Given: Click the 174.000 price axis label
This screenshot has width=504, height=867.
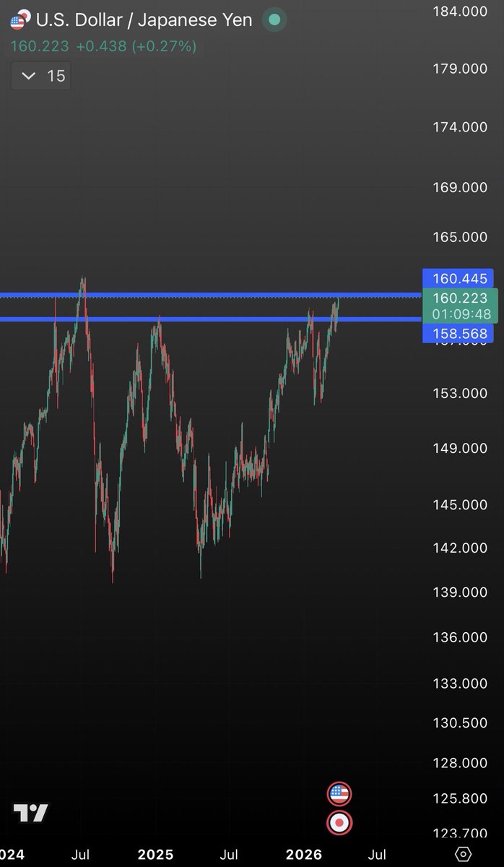Looking at the screenshot, I should point(460,127).
